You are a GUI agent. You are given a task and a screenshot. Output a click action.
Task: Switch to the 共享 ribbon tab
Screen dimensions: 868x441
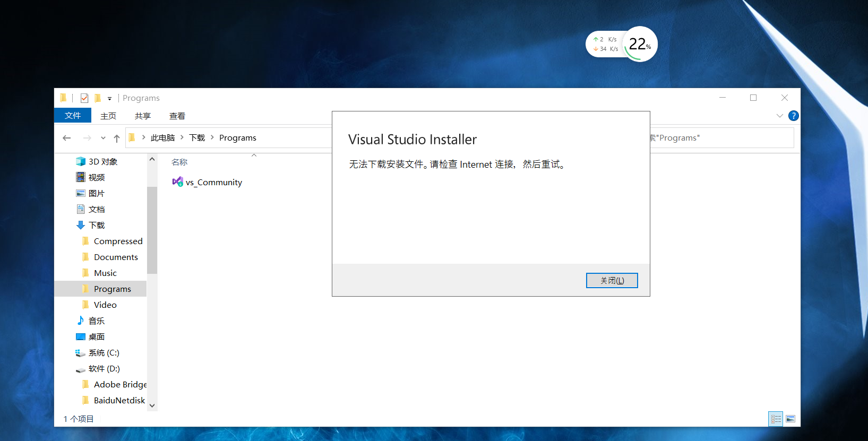143,116
